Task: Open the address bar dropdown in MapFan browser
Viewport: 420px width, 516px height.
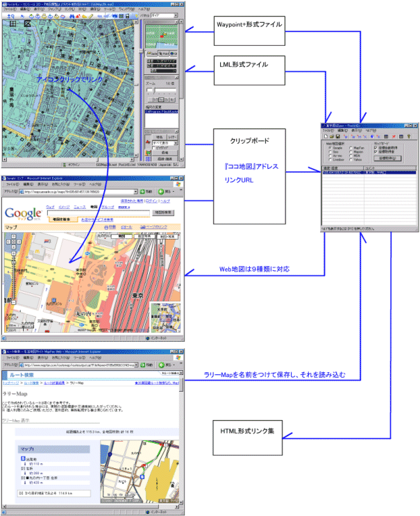Action: (136, 365)
